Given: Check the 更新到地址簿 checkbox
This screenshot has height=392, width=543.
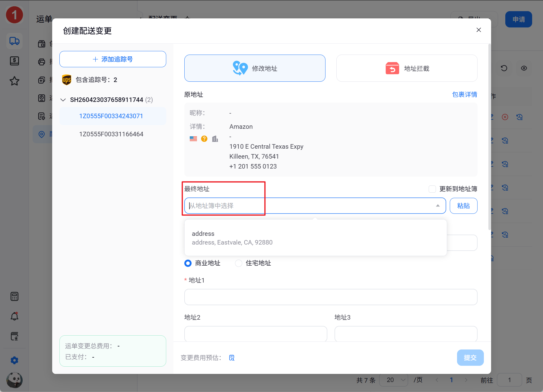Looking at the screenshot, I should click(x=432, y=189).
